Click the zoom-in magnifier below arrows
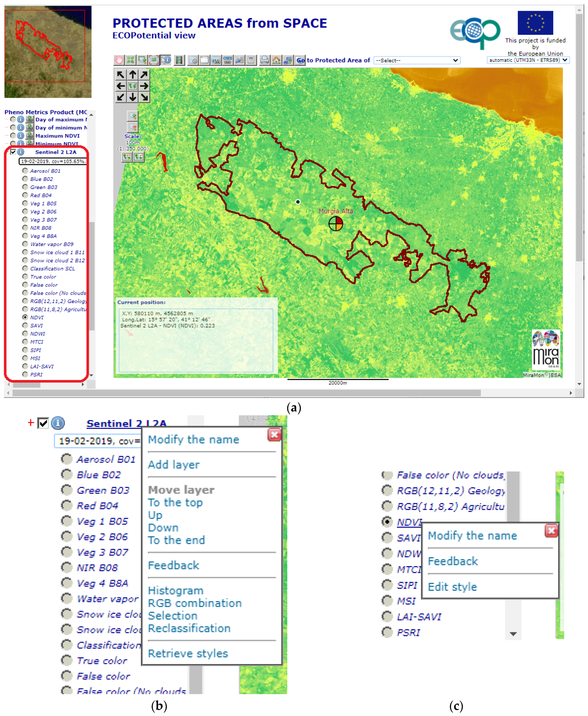Image resolution: width=588 pixels, height=716 pixels. (x=133, y=116)
